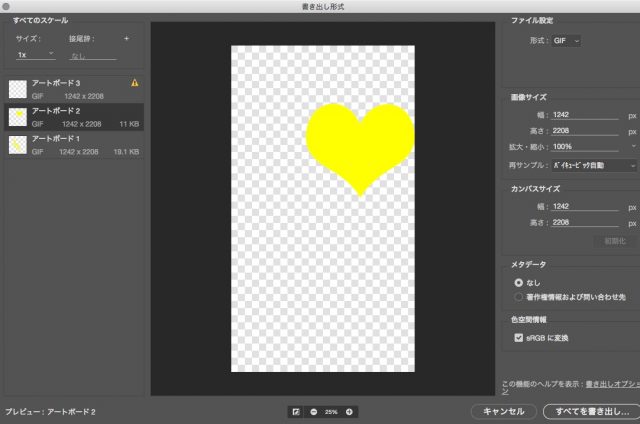Click the yellow heart in the preview

[x=359, y=143]
